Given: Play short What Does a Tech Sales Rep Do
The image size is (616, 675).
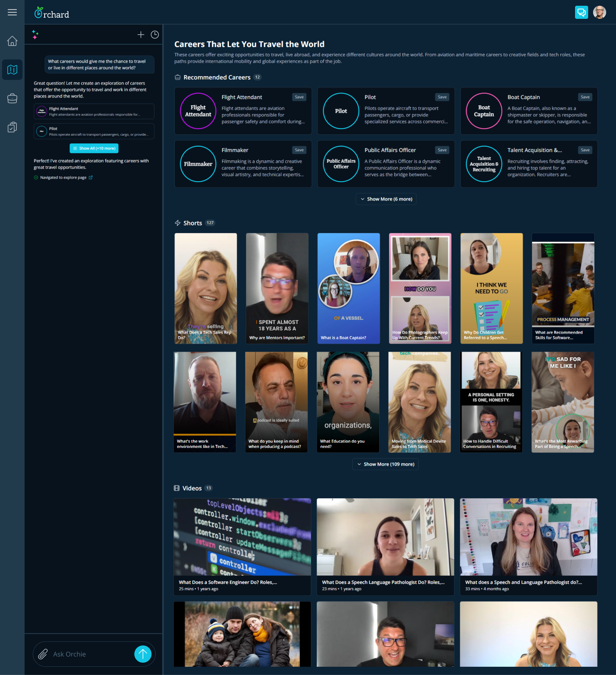Looking at the screenshot, I should click(206, 289).
